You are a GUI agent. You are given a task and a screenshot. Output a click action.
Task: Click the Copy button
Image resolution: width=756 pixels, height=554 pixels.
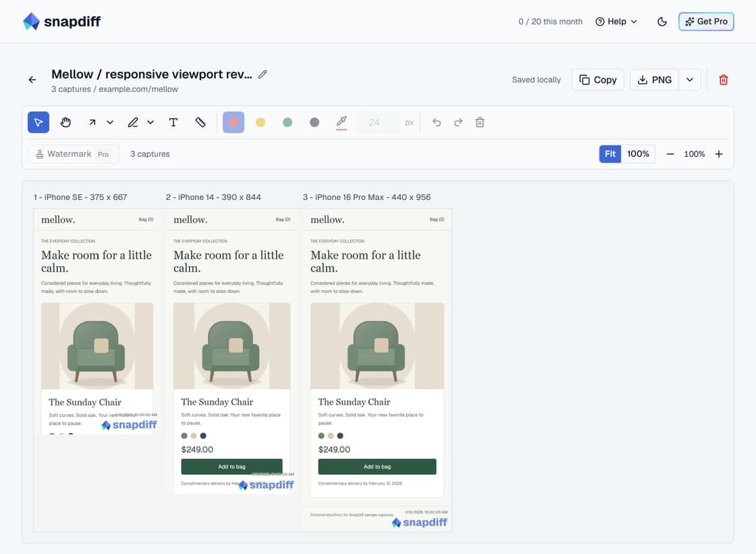pyautogui.click(x=598, y=80)
